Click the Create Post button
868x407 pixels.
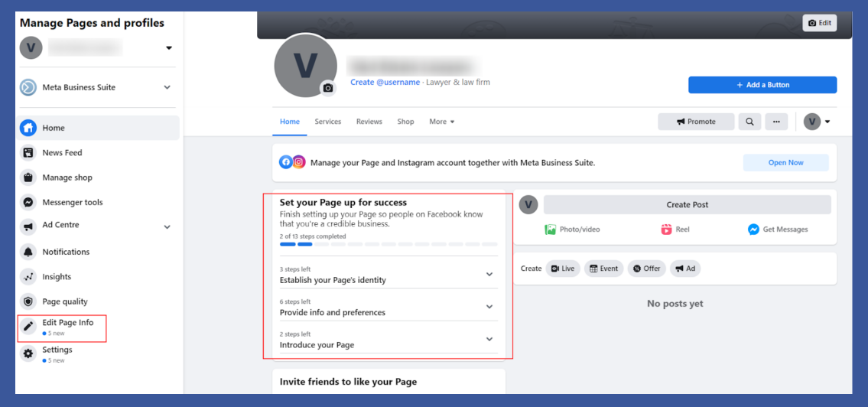click(x=687, y=205)
